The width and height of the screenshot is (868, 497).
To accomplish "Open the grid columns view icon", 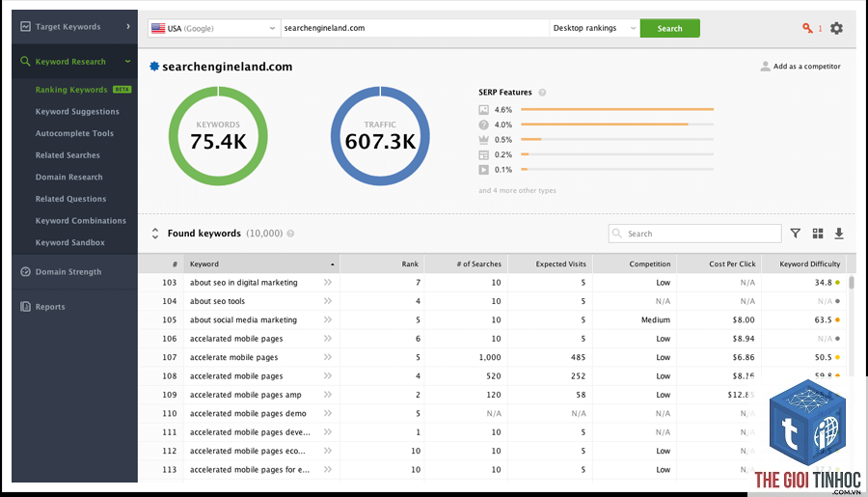I will 818,234.
